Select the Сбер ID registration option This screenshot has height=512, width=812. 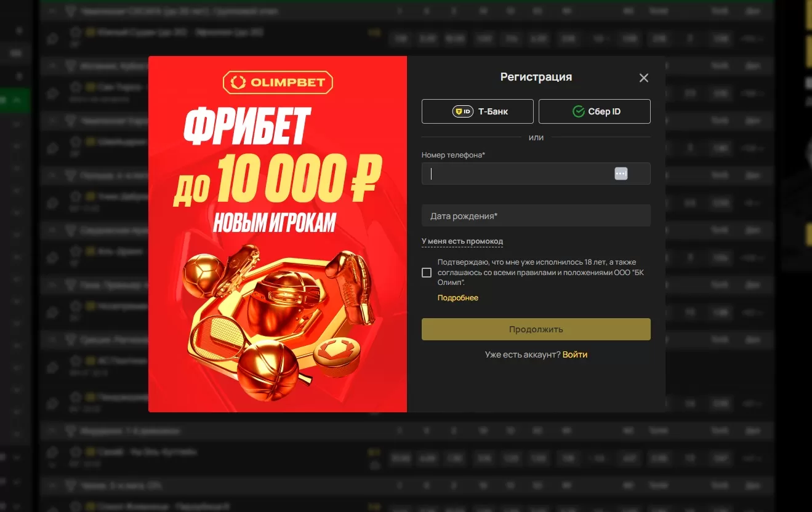pyautogui.click(x=594, y=111)
